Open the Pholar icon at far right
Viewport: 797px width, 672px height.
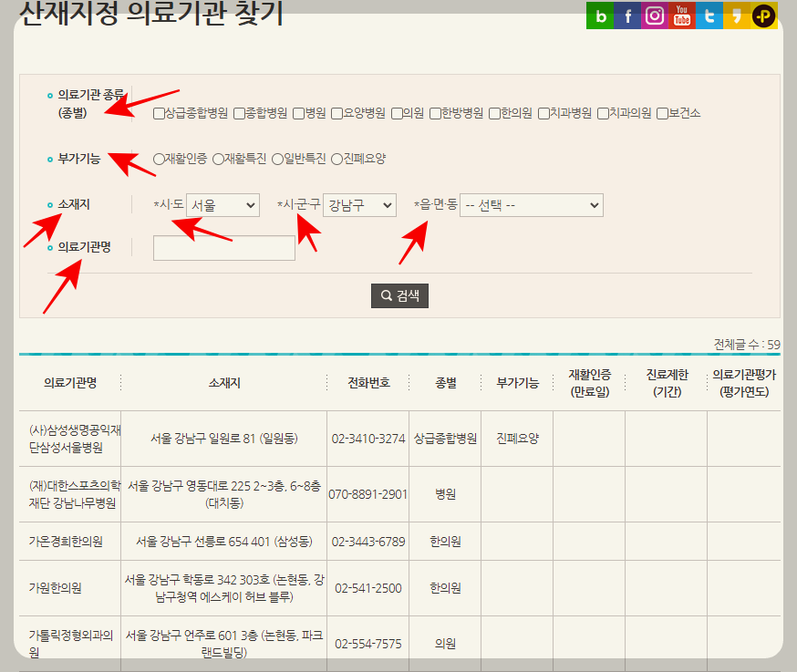[x=763, y=16]
